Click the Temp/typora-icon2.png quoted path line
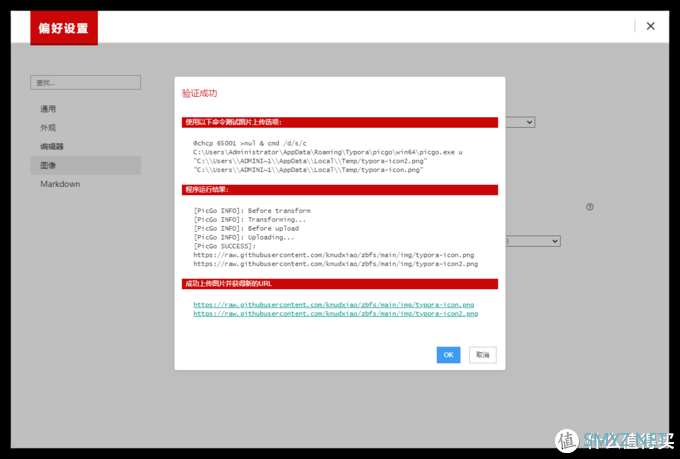This screenshot has width=680, height=459. point(310,161)
